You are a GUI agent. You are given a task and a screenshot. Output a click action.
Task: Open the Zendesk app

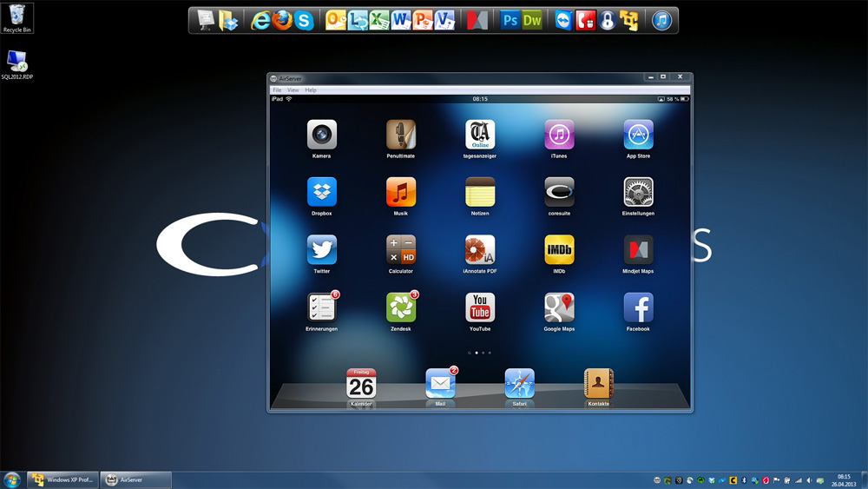[401, 307]
